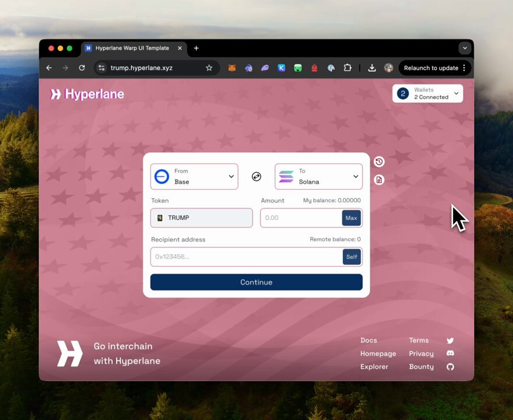
Task: Reload the page
Action: coord(82,68)
